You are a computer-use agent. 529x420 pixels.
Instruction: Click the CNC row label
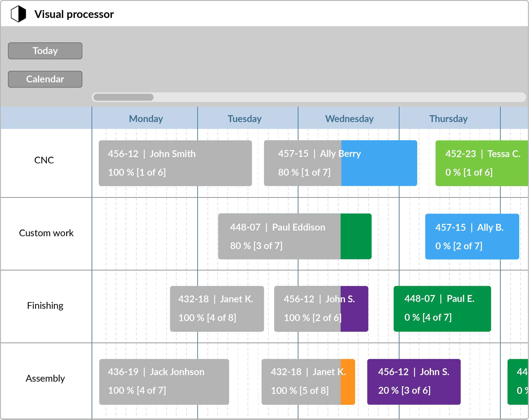click(44, 160)
